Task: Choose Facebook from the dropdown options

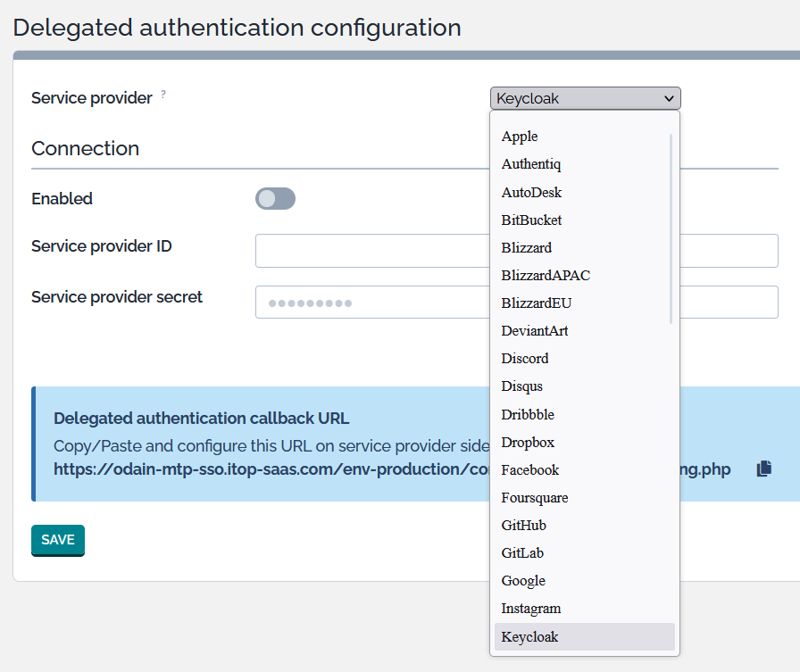Action: click(x=530, y=470)
